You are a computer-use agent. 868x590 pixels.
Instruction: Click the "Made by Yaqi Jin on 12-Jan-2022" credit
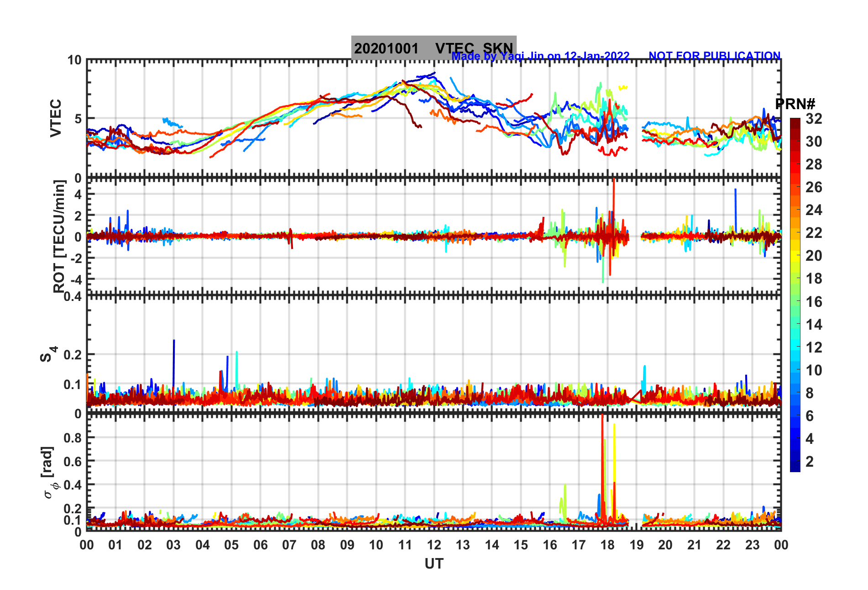pyautogui.click(x=541, y=56)
